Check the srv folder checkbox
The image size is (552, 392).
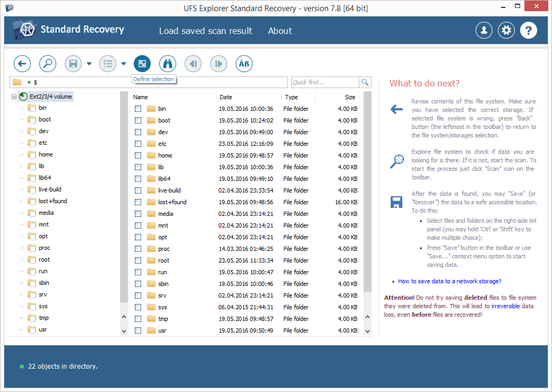click(138, 295)
